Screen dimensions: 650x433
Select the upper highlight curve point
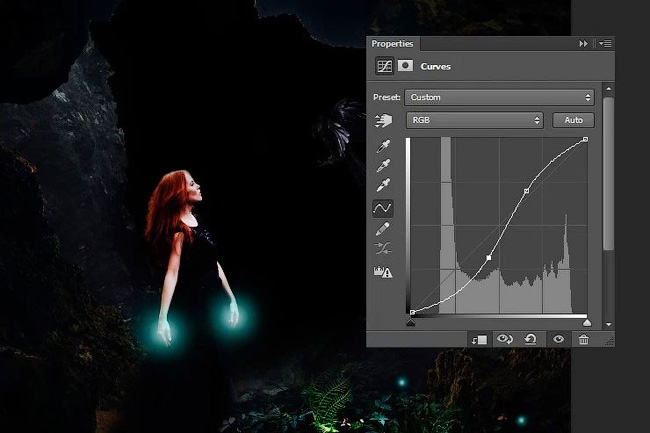(x=526, y=191)
